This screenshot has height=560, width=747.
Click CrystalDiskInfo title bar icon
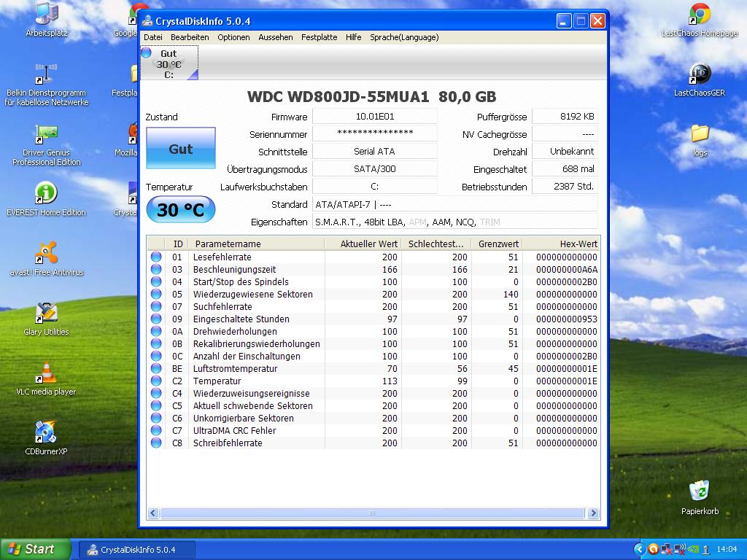point(147,21)
